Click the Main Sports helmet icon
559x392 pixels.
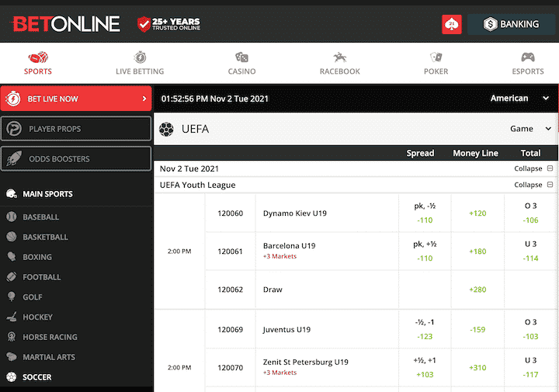(x=12, y=194)
